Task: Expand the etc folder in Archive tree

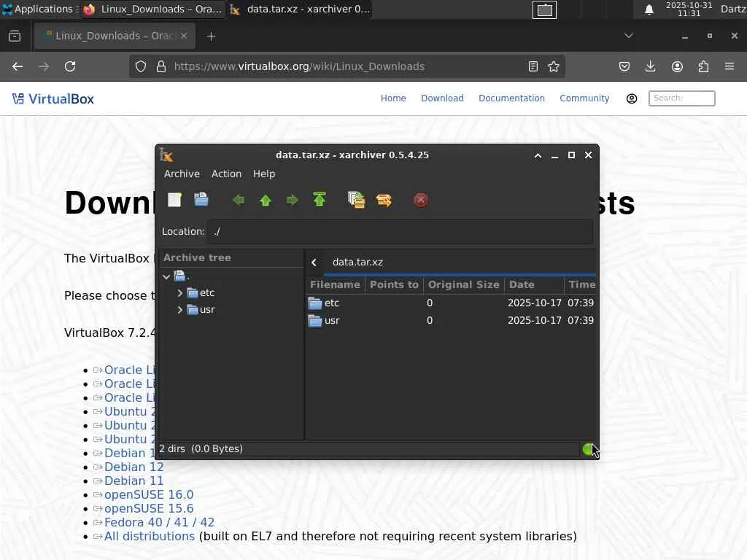Action: 179,293
